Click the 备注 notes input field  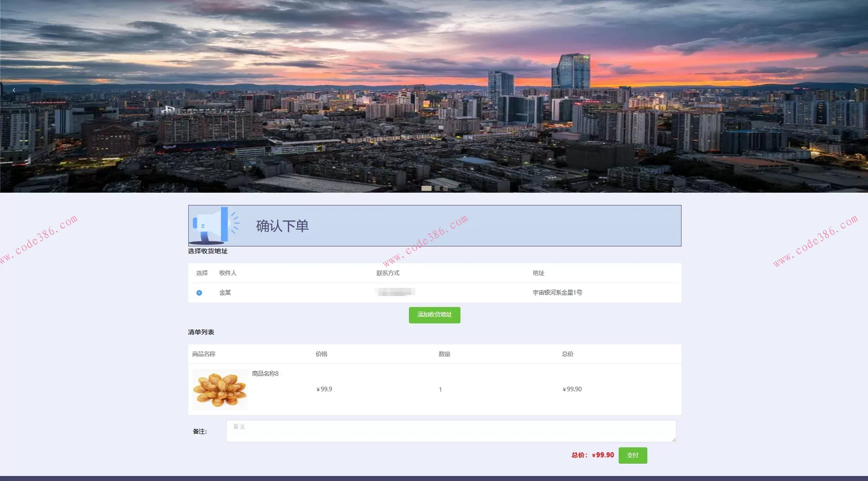coord(450,430)
